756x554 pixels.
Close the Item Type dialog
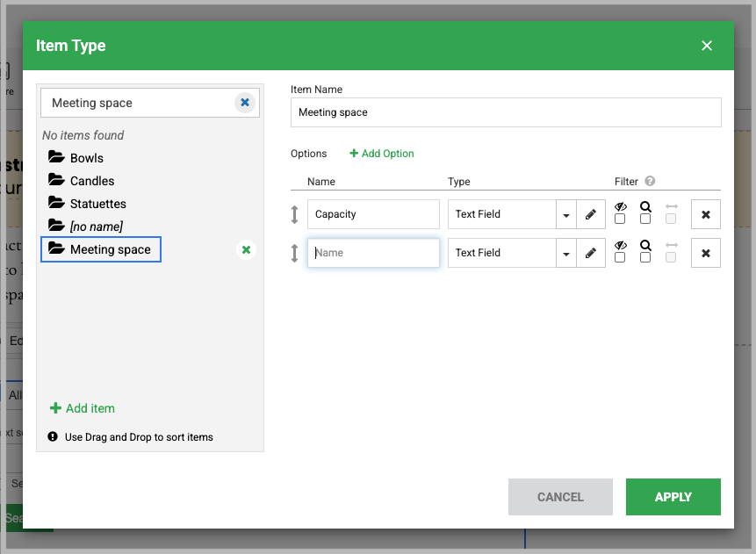click(x=707, y=46)
